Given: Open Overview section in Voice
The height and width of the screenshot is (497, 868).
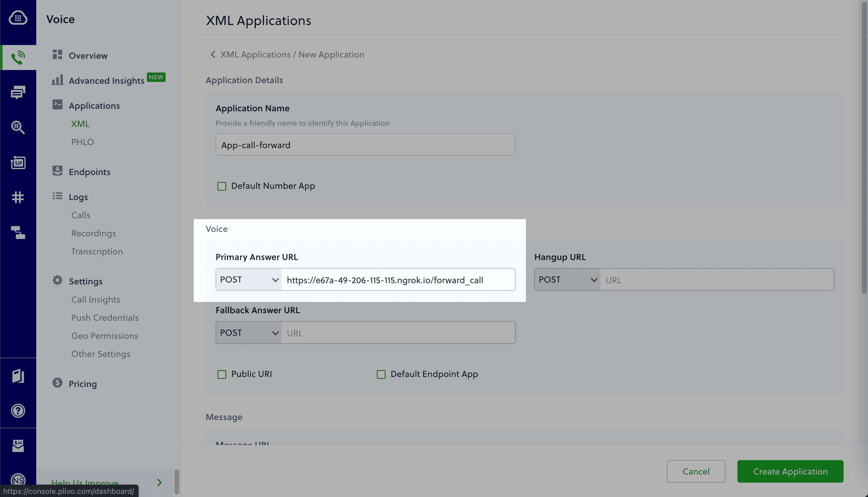Looking at the screenshot, I should pos(87,56).
